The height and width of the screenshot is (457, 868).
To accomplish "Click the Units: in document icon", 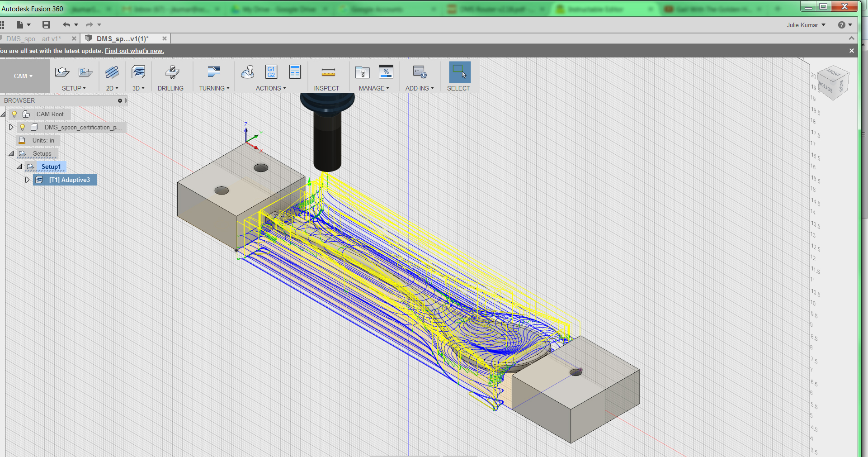I will point(22,140).
